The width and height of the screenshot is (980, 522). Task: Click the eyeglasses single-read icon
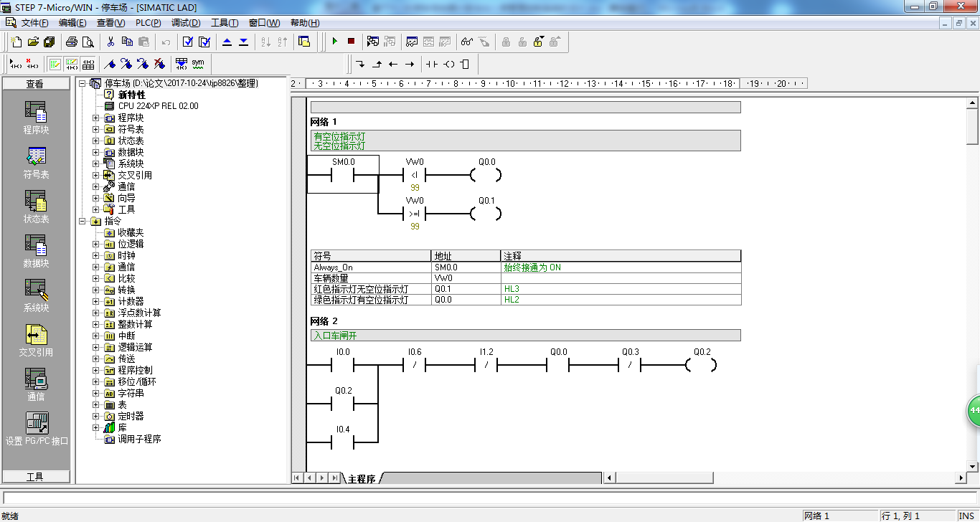[467, 42]
